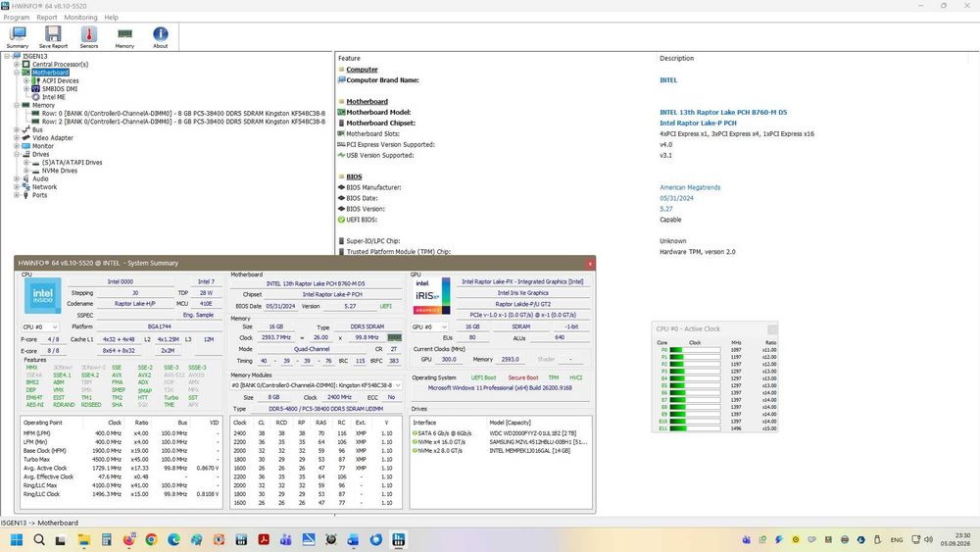Click the BIOS date 05/31/2024 value

676,198
